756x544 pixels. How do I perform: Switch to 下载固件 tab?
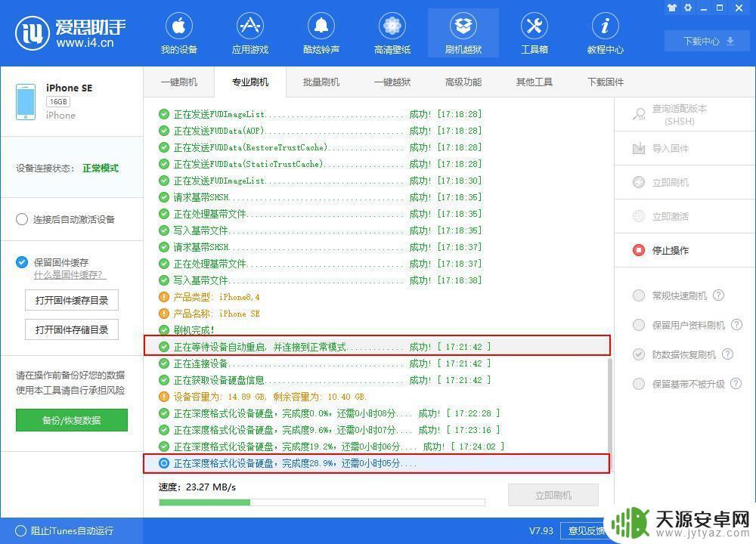coord(605,82)
